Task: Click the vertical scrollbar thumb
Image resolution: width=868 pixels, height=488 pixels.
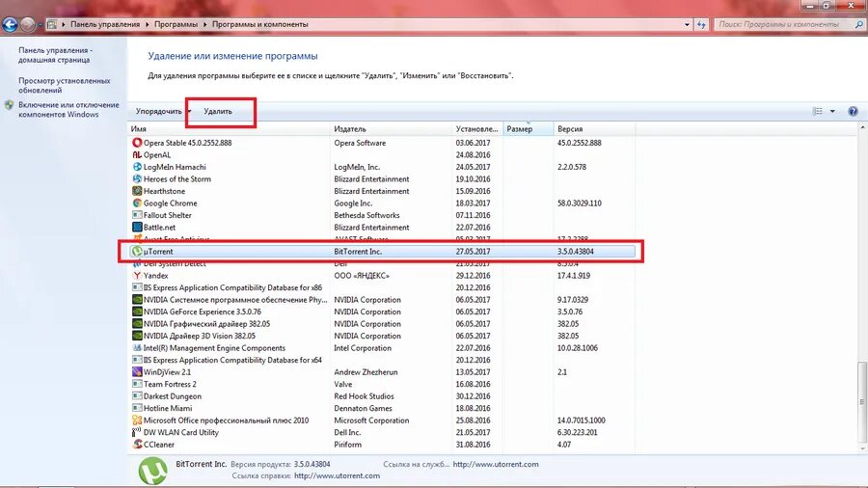Action: point(862,401)
